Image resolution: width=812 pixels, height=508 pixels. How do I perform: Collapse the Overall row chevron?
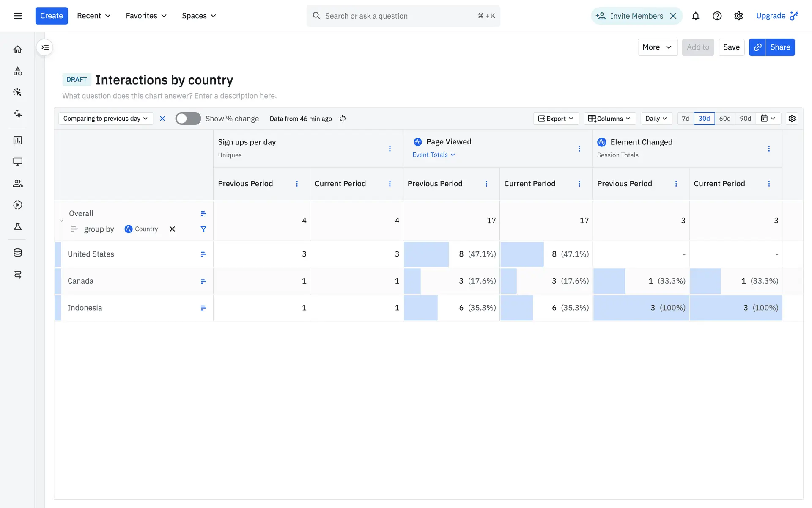click(x=61, y=221)
